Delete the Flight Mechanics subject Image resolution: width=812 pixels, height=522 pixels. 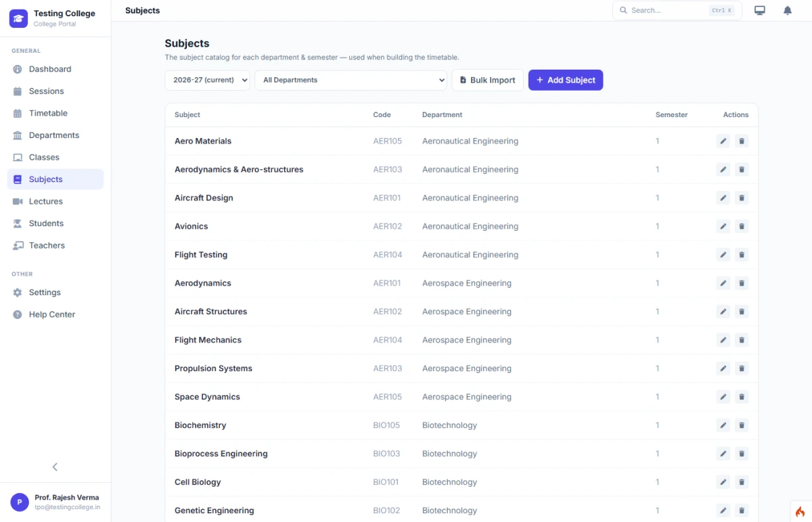(x=742, y=341)
